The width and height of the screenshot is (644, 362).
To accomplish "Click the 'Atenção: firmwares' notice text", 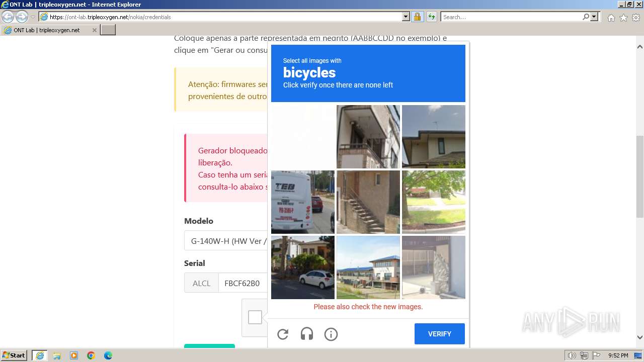I will (x=228, y=84).
